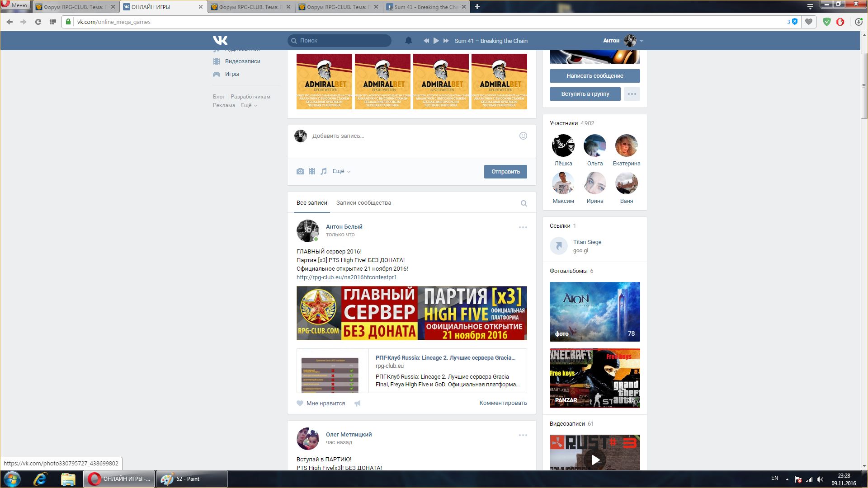Open the Антон profile menu arrow
This screenshot has width=868, height=488.
click(642, 41)
